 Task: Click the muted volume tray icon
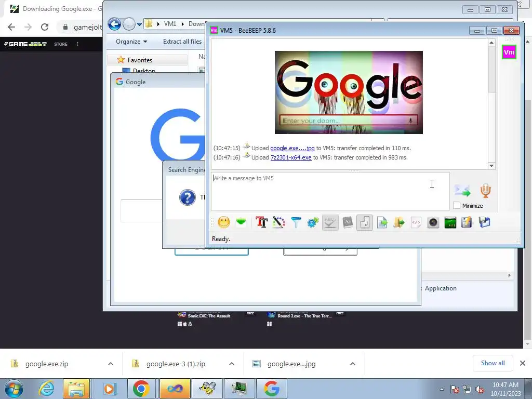[x=480, y=390]
